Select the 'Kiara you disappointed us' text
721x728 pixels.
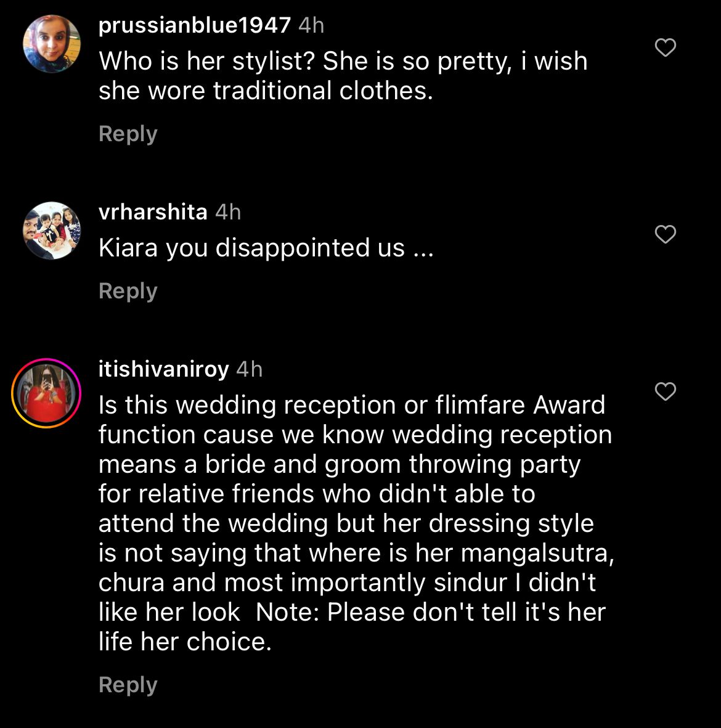(x=266, y=248)
